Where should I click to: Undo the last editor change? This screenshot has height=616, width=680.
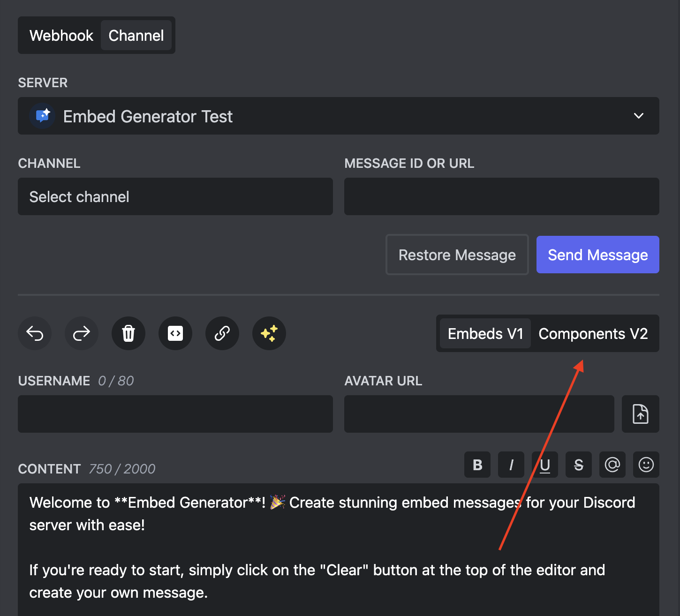point(35,333)
